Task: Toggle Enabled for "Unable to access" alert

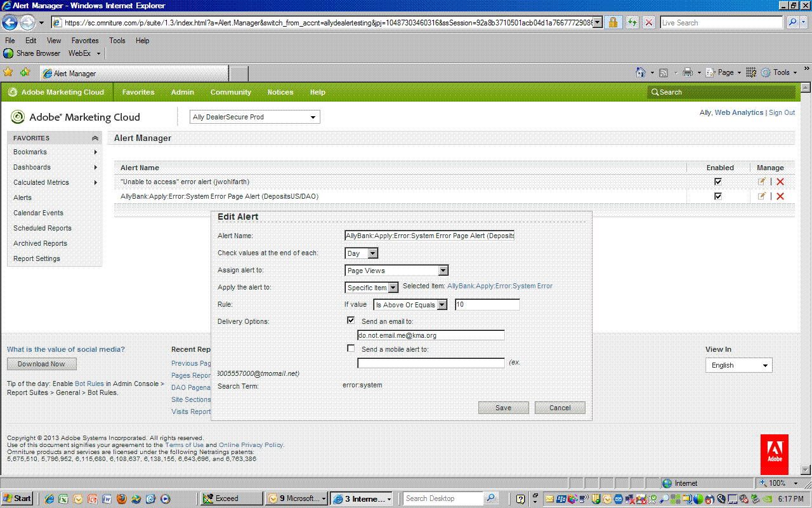Action: click(717, 182)
